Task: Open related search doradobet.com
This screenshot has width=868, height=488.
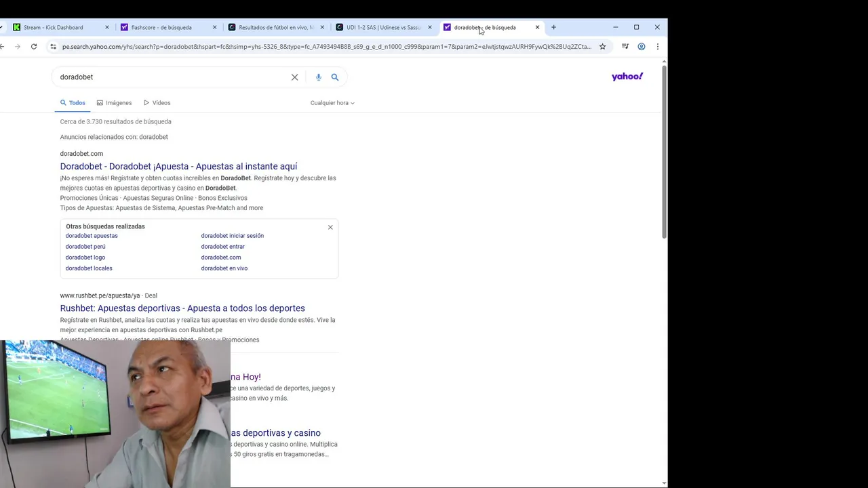Action: (x=221, y=258)
